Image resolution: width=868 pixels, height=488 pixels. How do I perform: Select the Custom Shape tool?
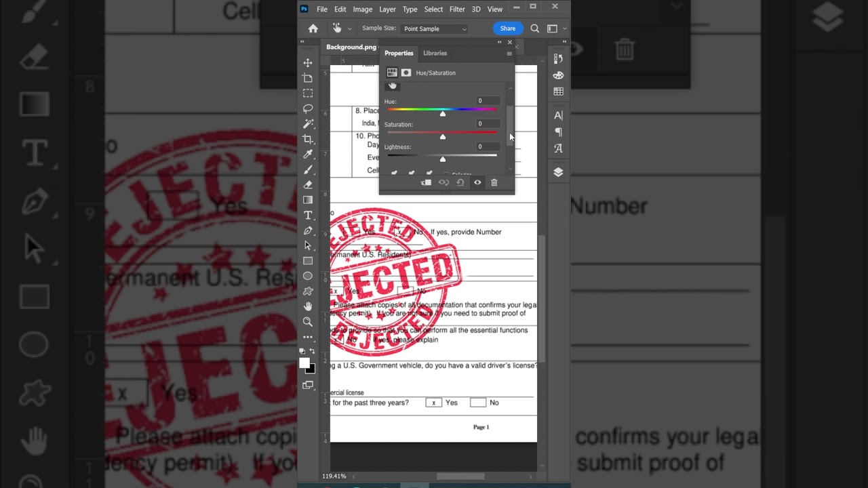(x=308, y=291)
